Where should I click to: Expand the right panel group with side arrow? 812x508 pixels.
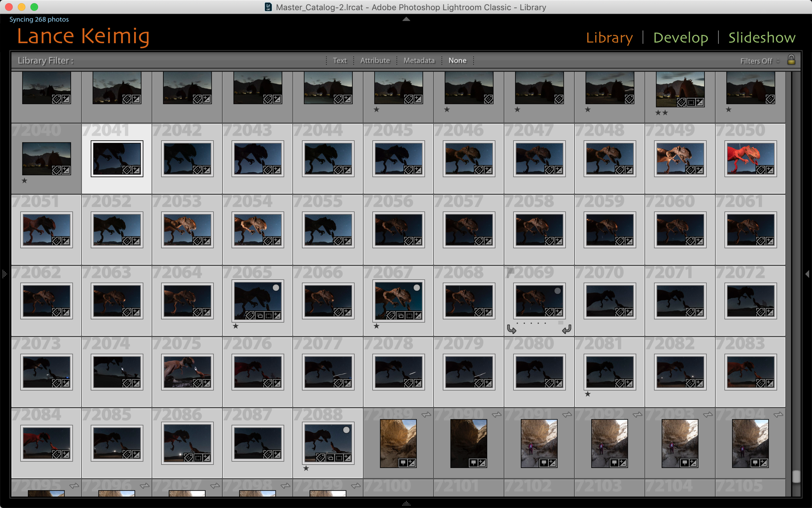point(807,274)
